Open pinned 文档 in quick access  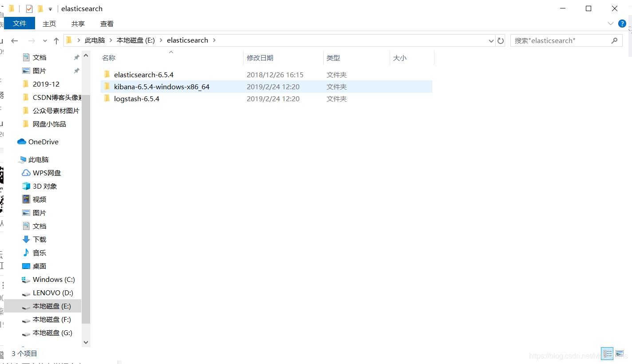(39, 57)
